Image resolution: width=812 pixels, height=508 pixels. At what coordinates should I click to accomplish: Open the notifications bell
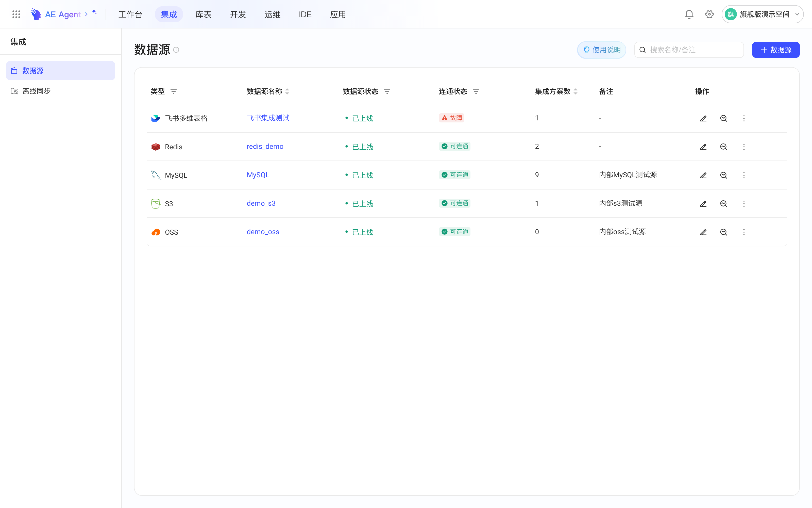click(x=689, y=14)
